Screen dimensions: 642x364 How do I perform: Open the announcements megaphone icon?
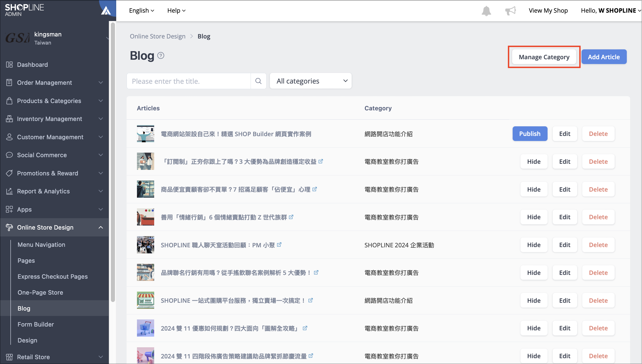coord(510,11)
